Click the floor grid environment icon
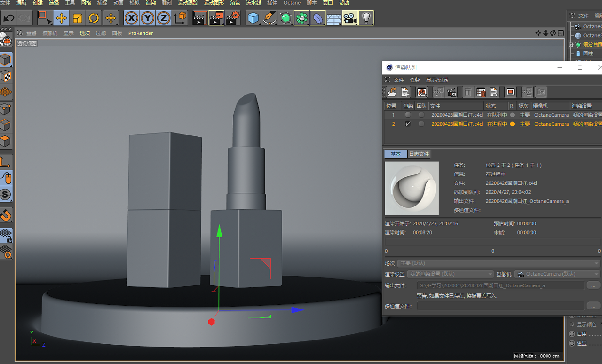Image resolution: width=602 pixels, height=364 pixels. (334, 18)
